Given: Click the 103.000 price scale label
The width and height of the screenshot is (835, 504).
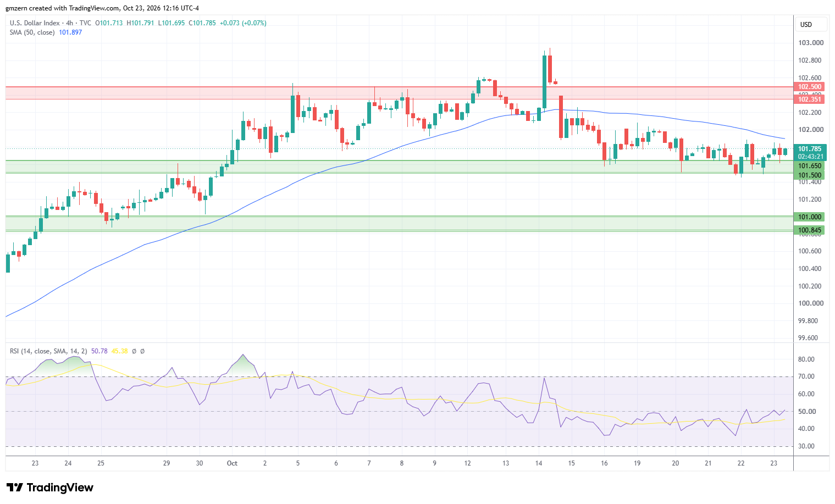Looking at the screenshot, I should [x=811, y=43].
